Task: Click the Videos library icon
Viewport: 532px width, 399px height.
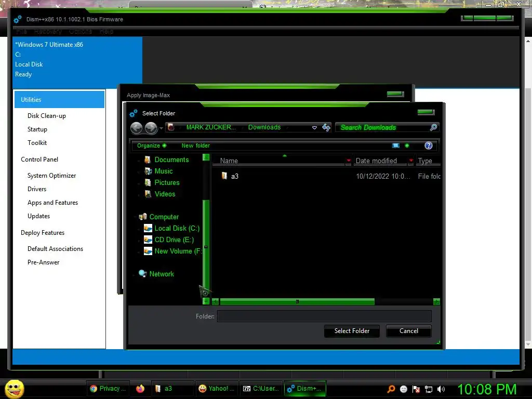Action: click(148, 194)
